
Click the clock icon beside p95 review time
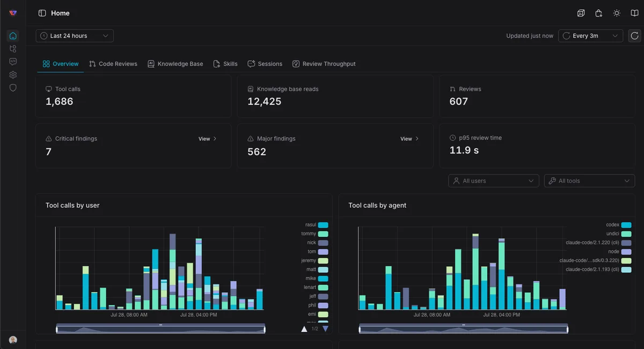click(x=453, y=138)
